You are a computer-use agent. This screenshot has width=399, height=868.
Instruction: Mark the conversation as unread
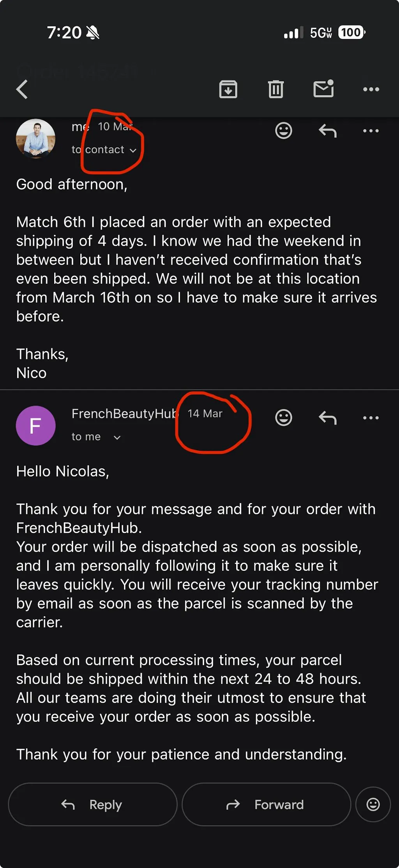pyautogui.click(x=323, y=89)
